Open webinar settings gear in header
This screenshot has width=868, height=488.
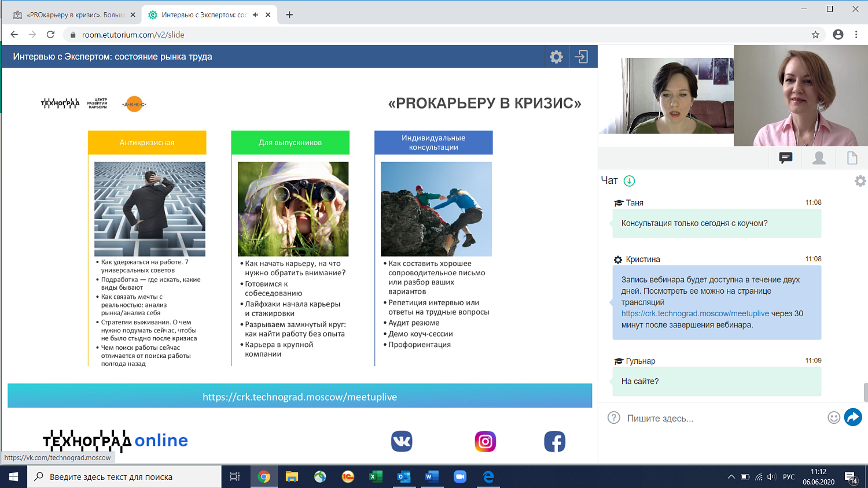point(556,57)
